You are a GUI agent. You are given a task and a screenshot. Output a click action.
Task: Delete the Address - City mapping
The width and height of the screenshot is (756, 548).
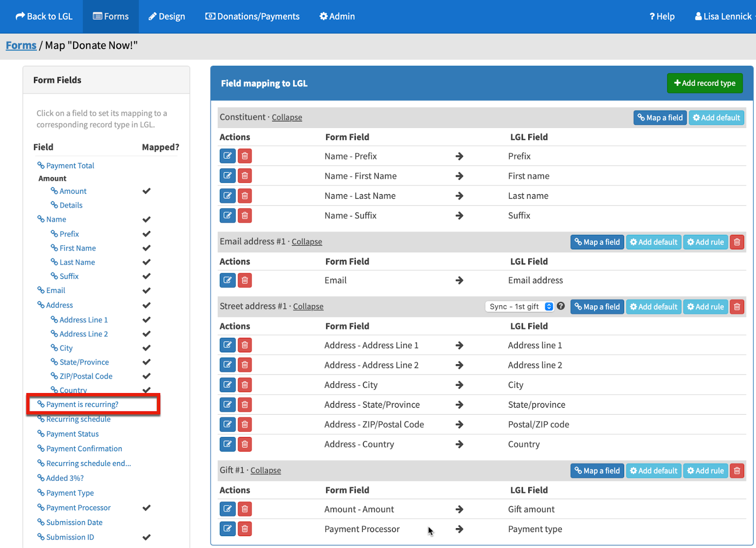pos(245,385)
